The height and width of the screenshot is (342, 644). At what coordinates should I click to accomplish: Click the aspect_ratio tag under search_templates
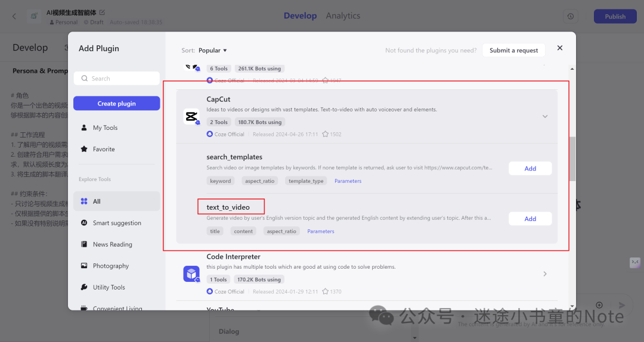coord(259,181)
